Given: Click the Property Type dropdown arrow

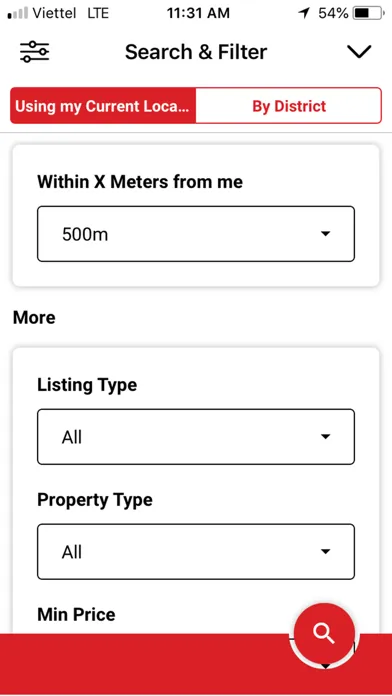Looking at the screenshot, I should (326, 552).
